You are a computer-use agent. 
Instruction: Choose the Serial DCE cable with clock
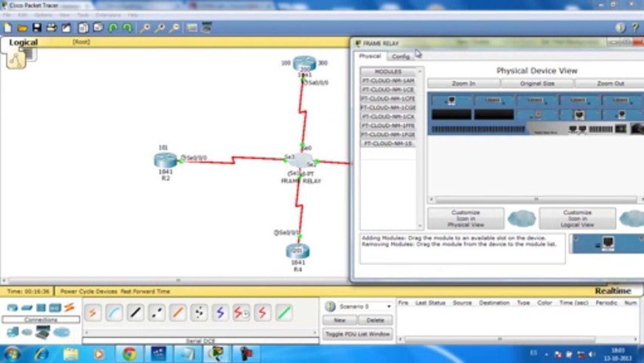241,313
